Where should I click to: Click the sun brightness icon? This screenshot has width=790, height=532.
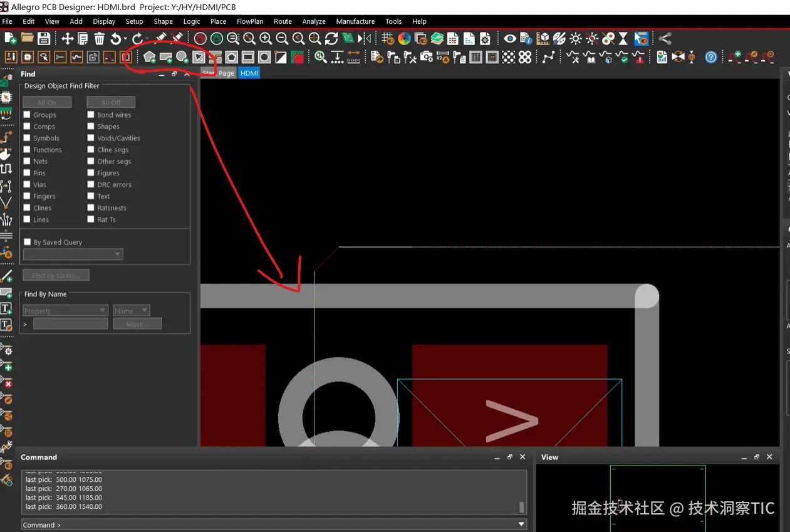point(576,38)
